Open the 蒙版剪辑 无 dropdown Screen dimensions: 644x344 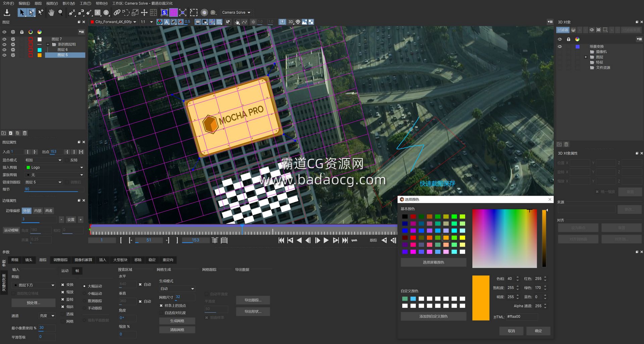tap(54, 175)
